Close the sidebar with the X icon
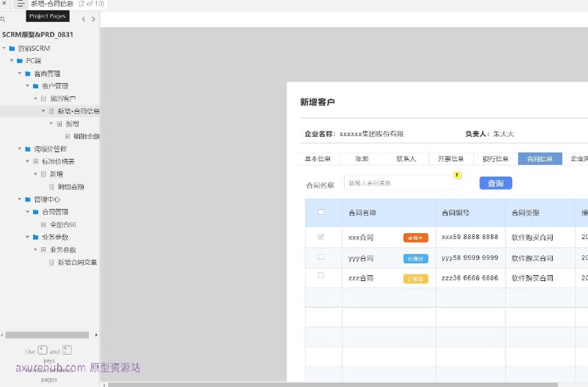The height and width of the screenshot is (387, 588). tap(4, 3)
